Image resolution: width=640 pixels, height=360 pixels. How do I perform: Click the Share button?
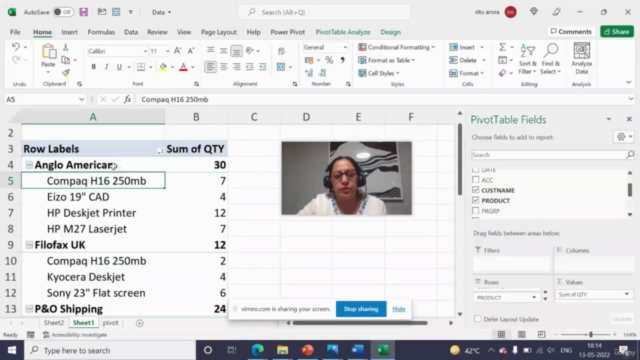click(617, 31)
